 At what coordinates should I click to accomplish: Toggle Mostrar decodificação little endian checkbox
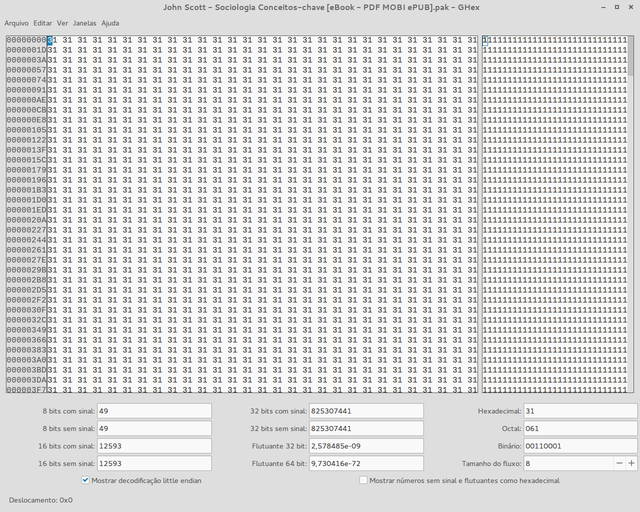tap(84, 481)
